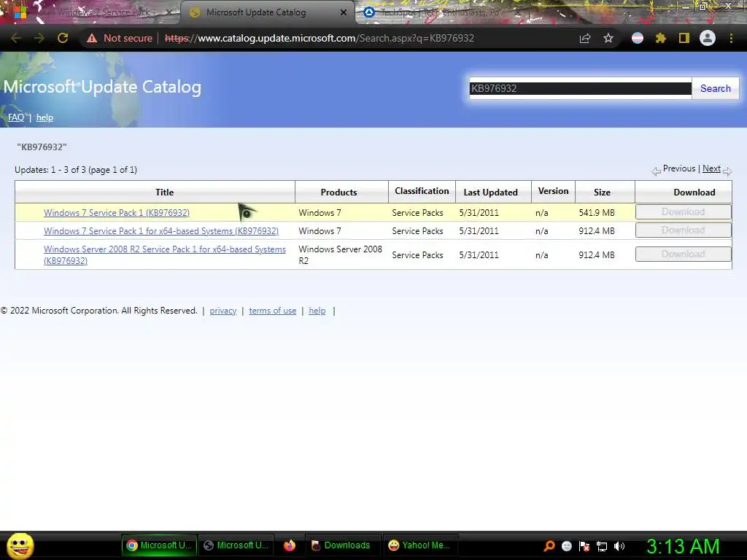Open Windows 7 Service Pack 1 (KB976932) link
The height and width of the screenshot is (560, 747).
coord(117,213)
